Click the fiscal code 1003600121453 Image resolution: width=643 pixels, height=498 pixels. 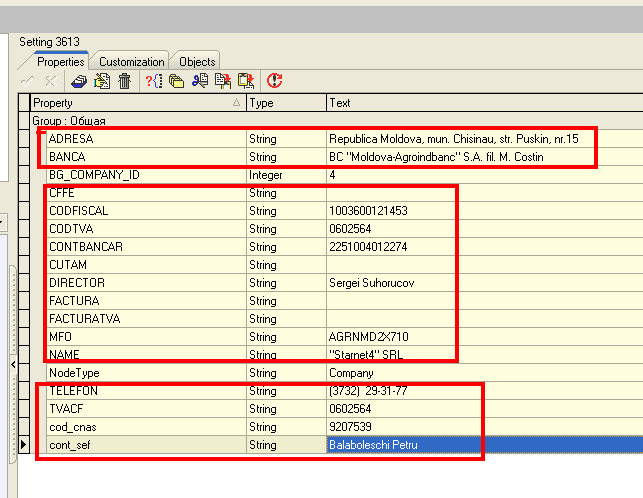point(368,211)
